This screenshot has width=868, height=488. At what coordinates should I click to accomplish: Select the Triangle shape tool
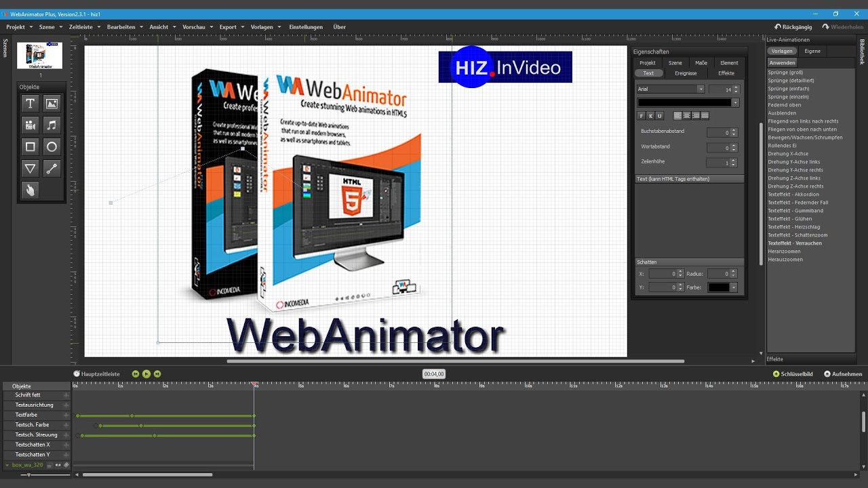31,168
